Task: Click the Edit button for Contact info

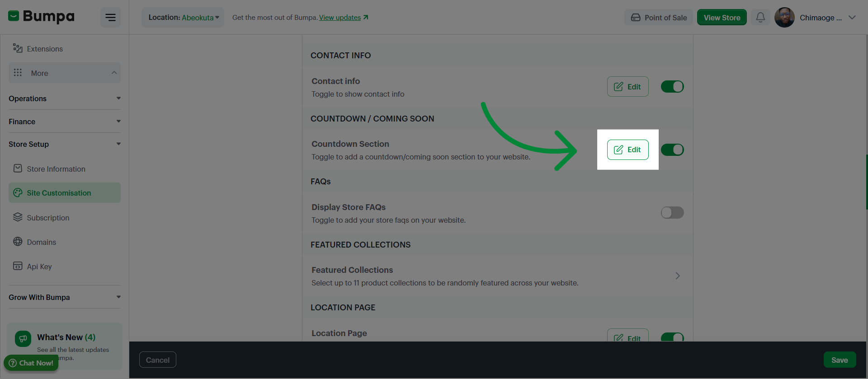Action: (627, 86)
